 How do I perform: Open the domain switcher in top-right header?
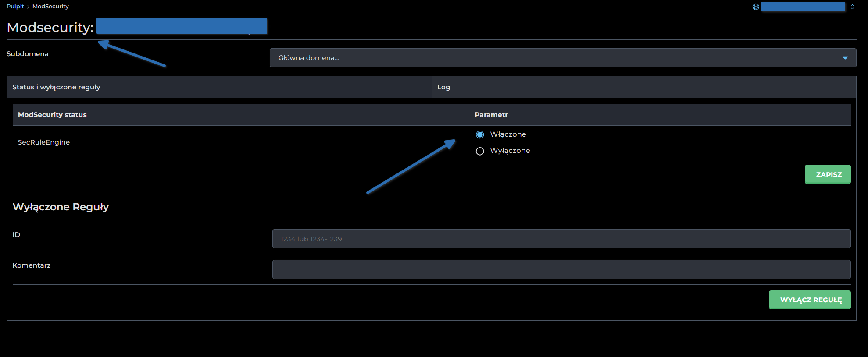coord(803,7)
